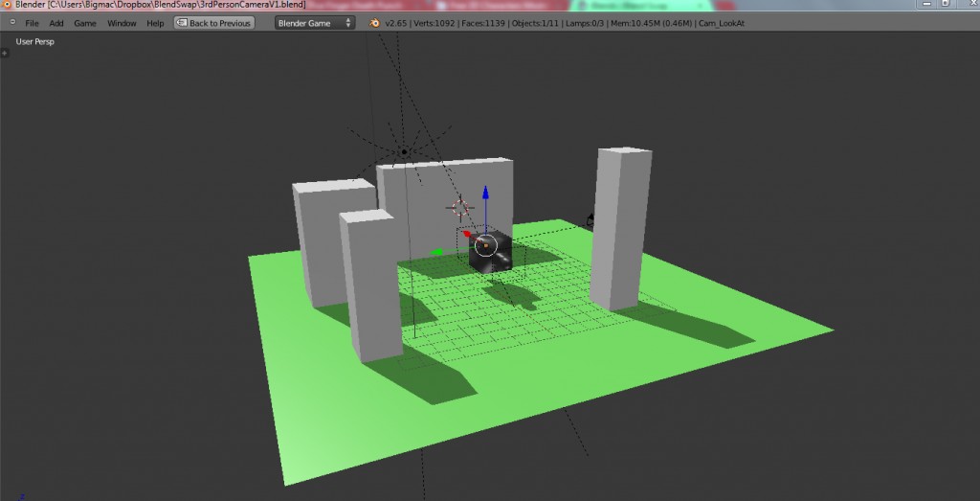This screenshot has height=501, width=980.
Task: Open the Blender Game engine dropdown
Action: [x=315, y=23]
